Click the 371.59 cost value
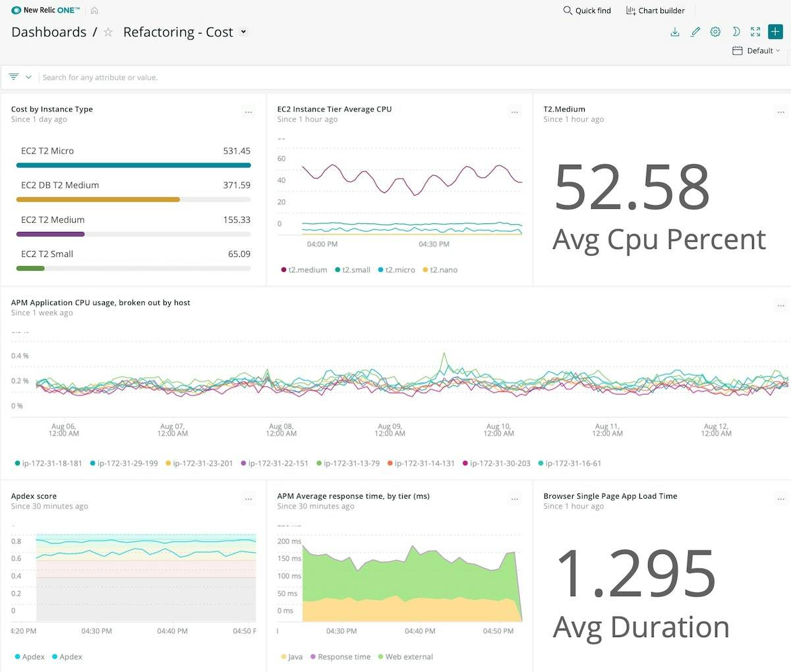Screen dimensions: 791x672 coord(237,185)
